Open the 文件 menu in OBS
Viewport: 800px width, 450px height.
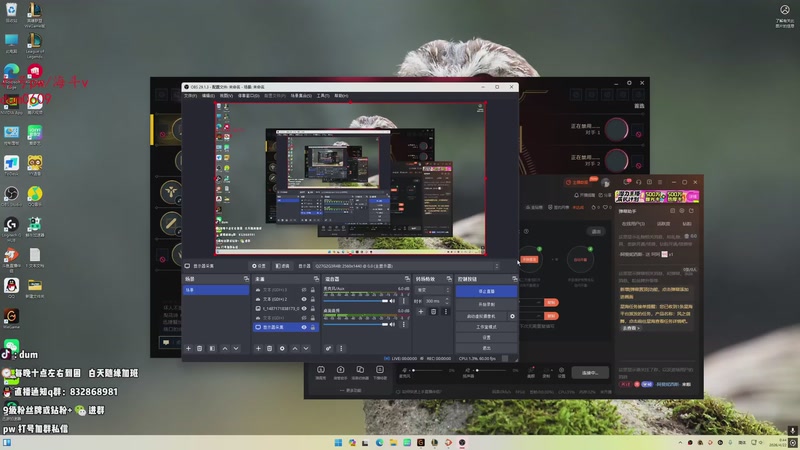pos(190,96)
